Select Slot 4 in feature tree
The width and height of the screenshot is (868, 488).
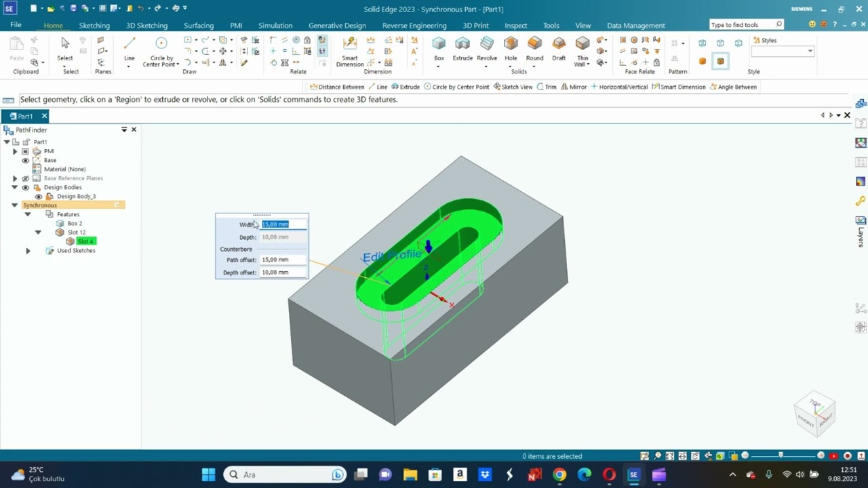(85, 241)
